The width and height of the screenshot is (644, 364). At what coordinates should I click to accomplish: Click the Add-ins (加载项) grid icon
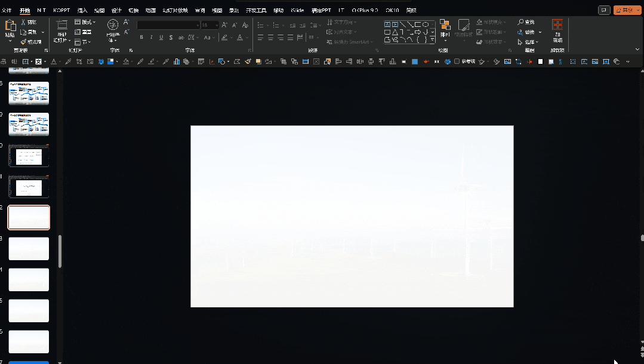click(557, 24)
